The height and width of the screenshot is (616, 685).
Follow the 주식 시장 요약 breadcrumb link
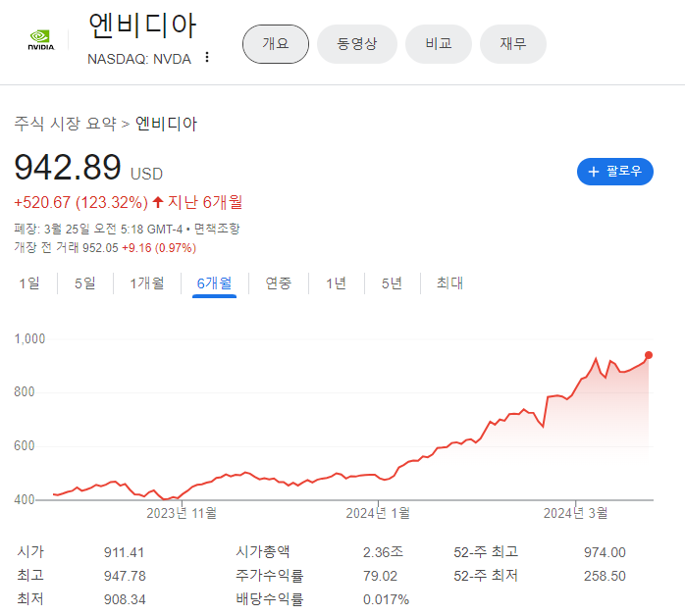coord(66,124)
